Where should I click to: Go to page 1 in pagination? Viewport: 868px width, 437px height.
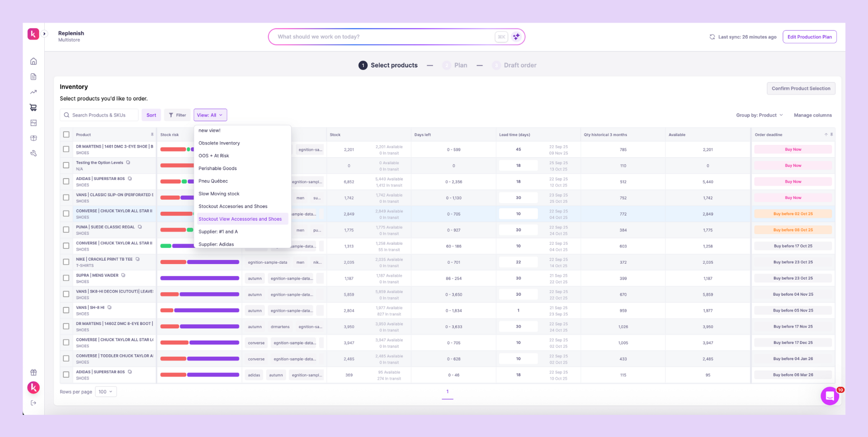pos(448,392)
